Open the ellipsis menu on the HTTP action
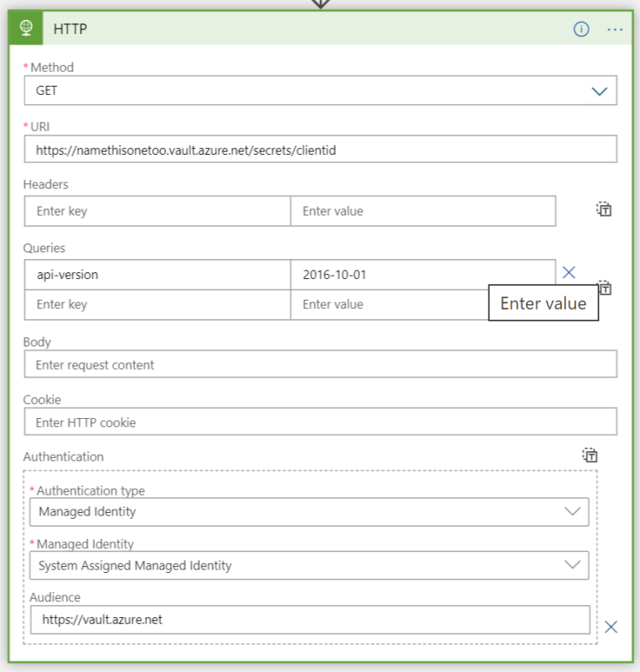Screen dimensions: 640x672 coord(614,28)
